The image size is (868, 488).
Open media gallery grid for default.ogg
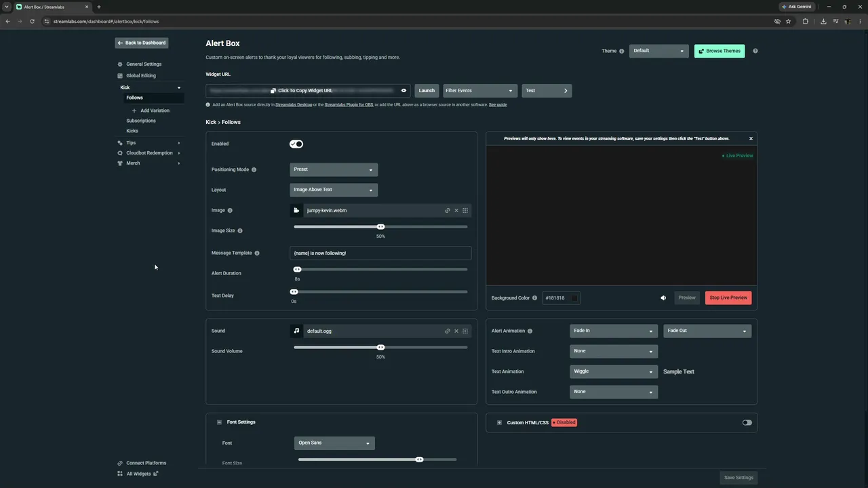click(x=465, y=331)
